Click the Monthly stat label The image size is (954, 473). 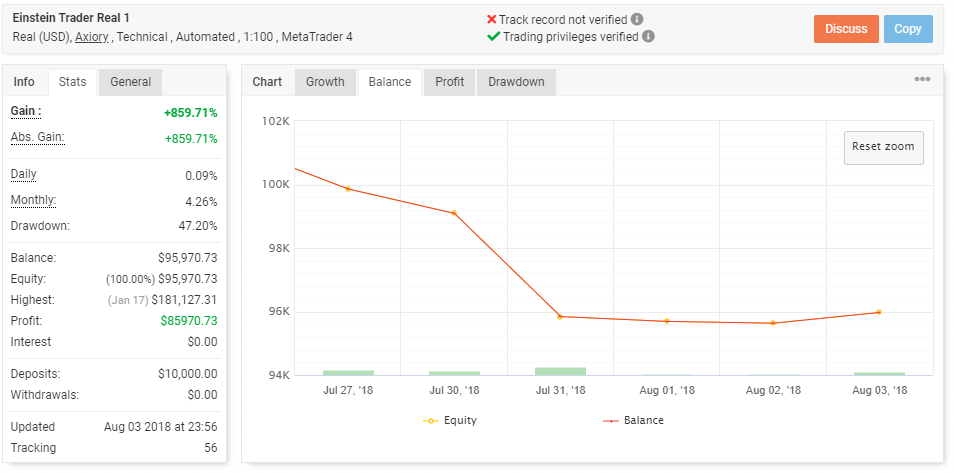33,200
